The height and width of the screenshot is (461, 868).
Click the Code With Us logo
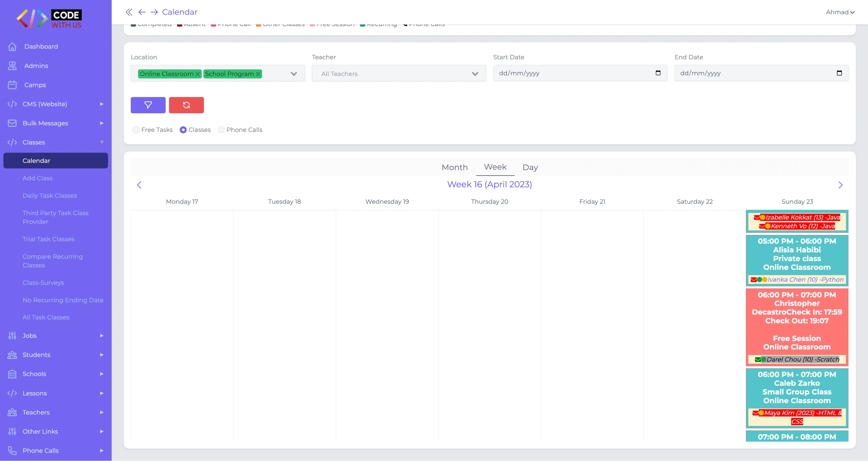tap(49, 19)
